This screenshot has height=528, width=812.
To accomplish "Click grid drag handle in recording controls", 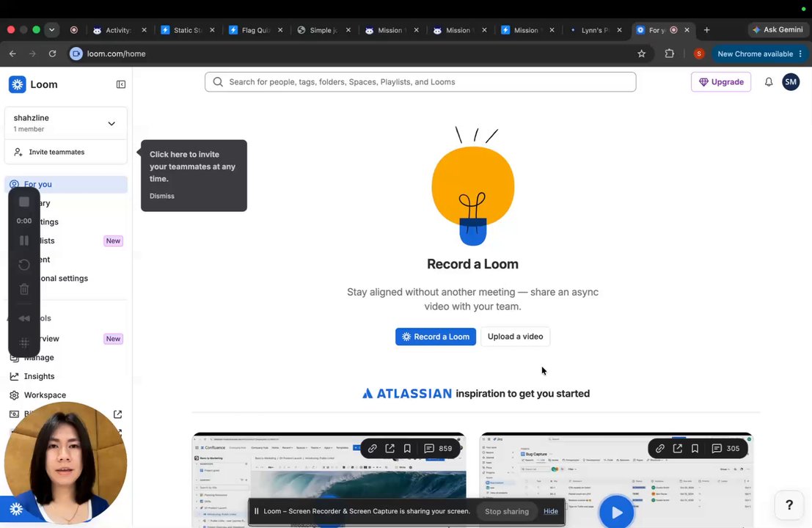I will [23, 342].
